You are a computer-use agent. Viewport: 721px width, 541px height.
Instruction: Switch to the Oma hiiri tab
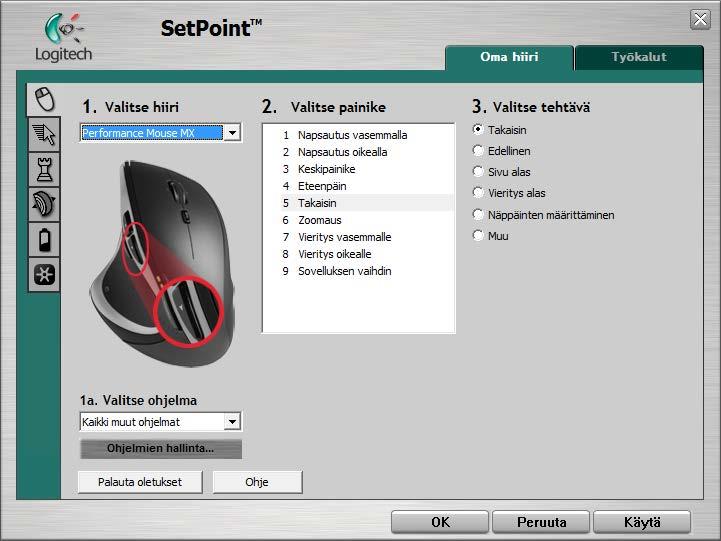[x=509, y=57]
